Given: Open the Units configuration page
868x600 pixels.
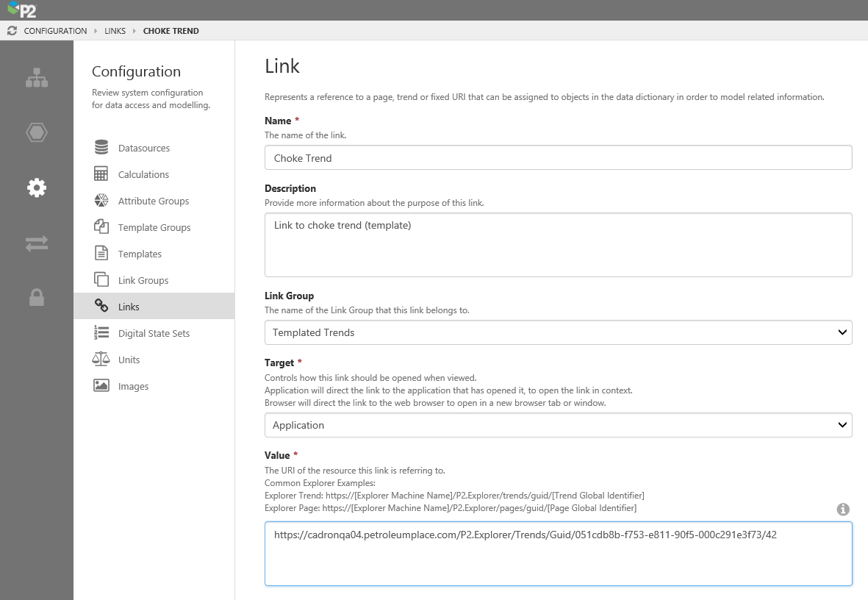Looking at the screenshot, I should point(129,360).
